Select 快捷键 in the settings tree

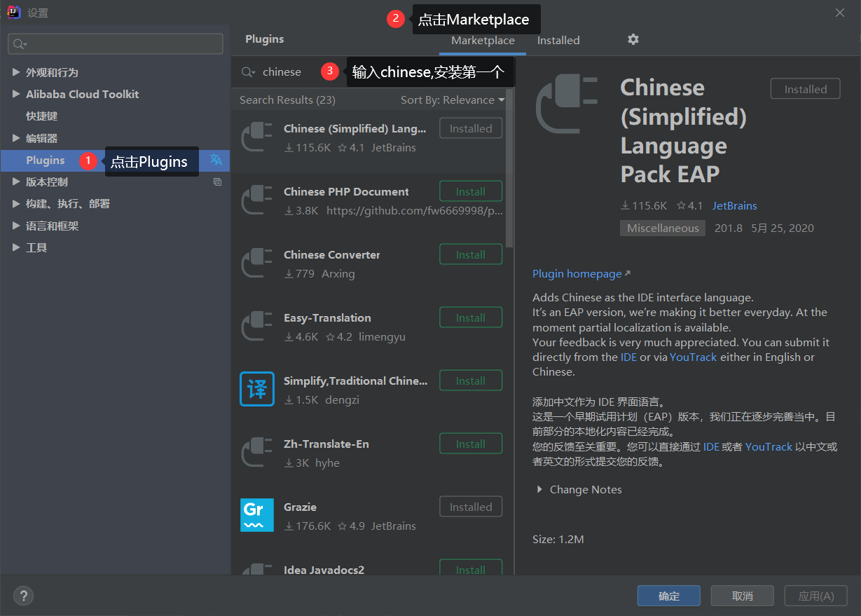pyautogui.click(x=42, y=116)
